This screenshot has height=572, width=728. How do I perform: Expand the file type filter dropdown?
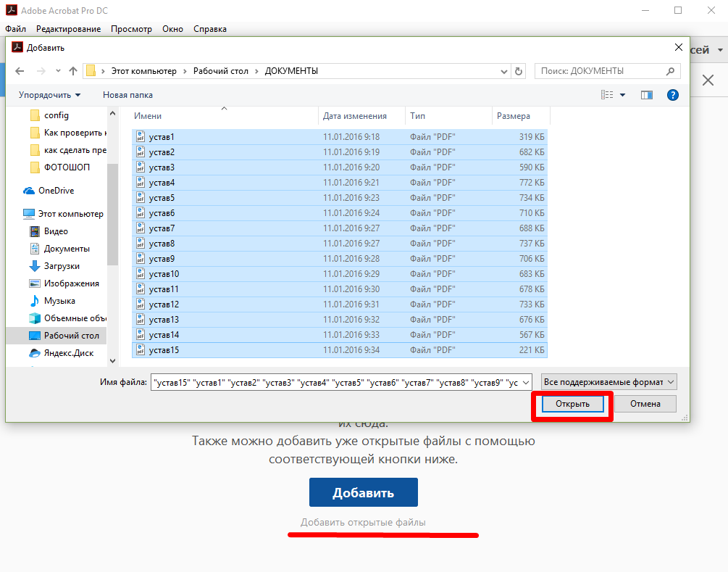coord(608,382)
